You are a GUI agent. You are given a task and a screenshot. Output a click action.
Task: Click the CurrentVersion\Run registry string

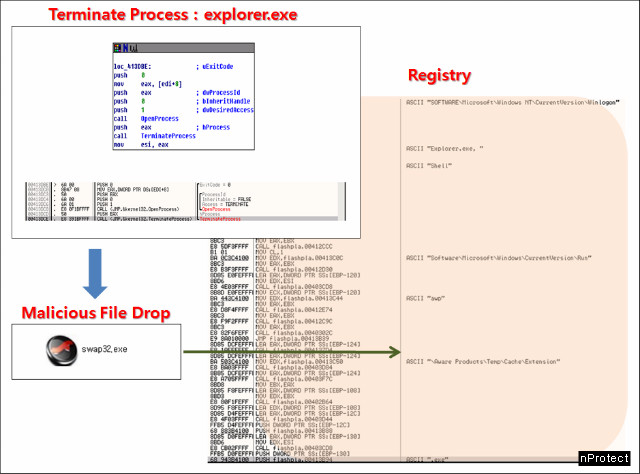(499, 258)
